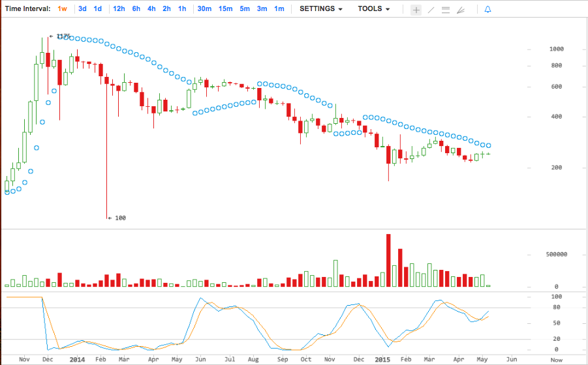Click the Now label on time axis
Image resolution: width=588 pixels, height=365 pixels.
pyautogui.click(x=557, y=360)
